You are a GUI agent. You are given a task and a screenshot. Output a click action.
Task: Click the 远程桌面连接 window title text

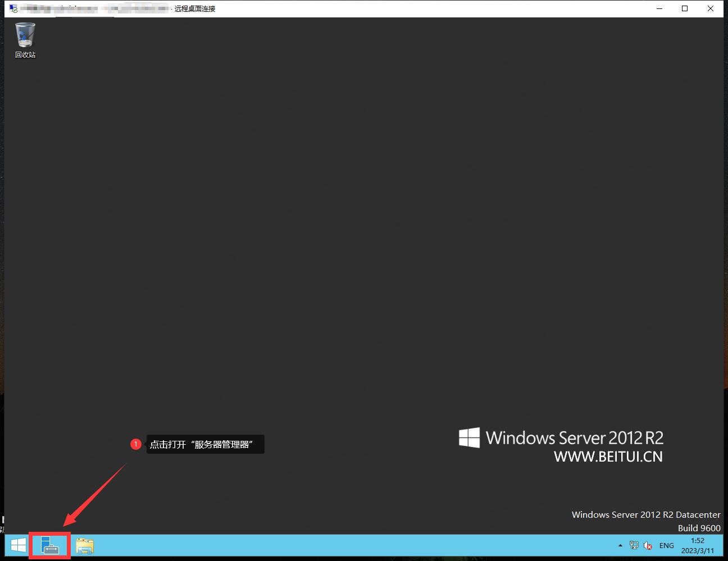click(x=195, y=8)
